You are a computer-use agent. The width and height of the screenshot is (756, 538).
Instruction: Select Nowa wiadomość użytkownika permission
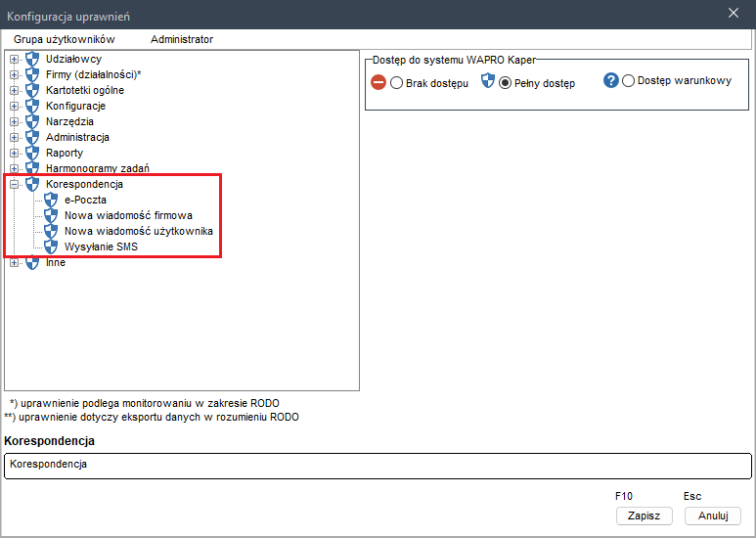point(139,231)
